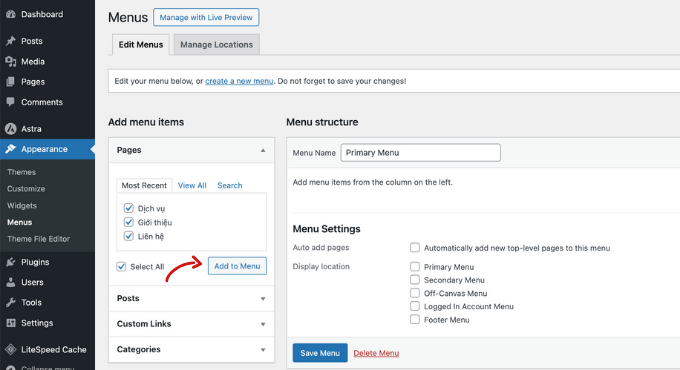Select the Most Recent pages tab

144,185
